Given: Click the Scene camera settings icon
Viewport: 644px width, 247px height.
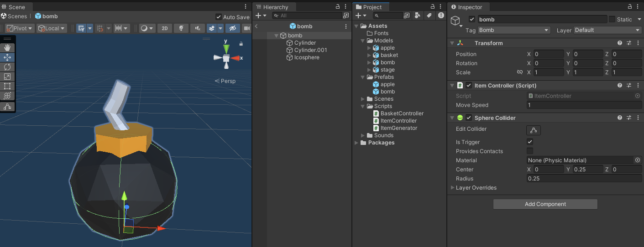Looking at the screenshot, I should pos(246,28).
